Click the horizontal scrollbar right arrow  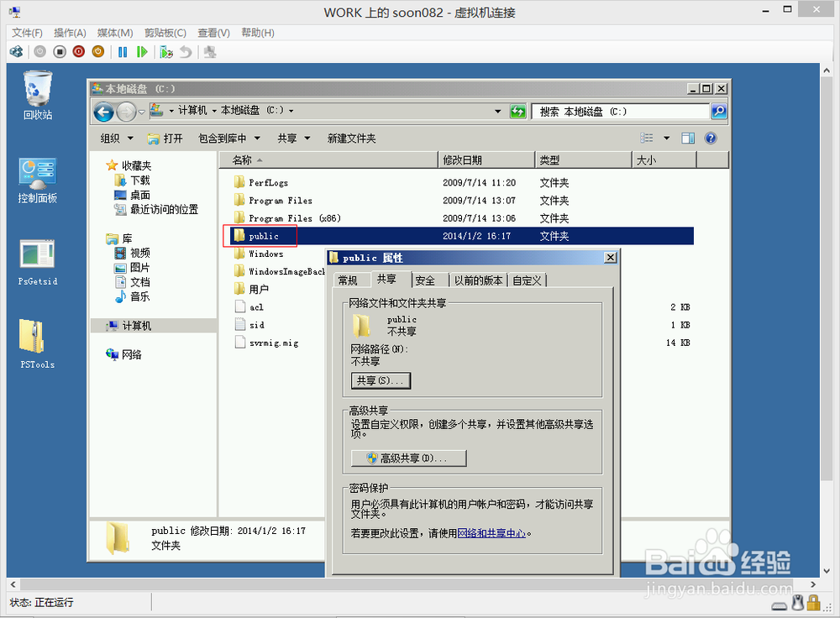(813, 584)
